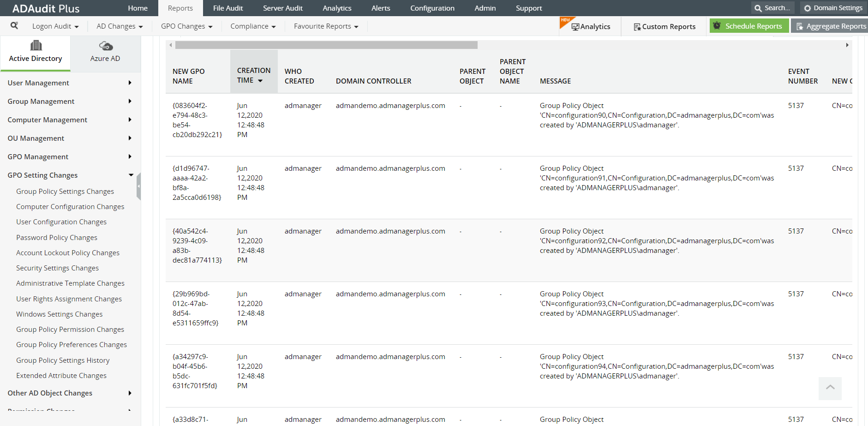Open the Alerts tab
This screenshot has width=868, height=426.
point(381,8)
